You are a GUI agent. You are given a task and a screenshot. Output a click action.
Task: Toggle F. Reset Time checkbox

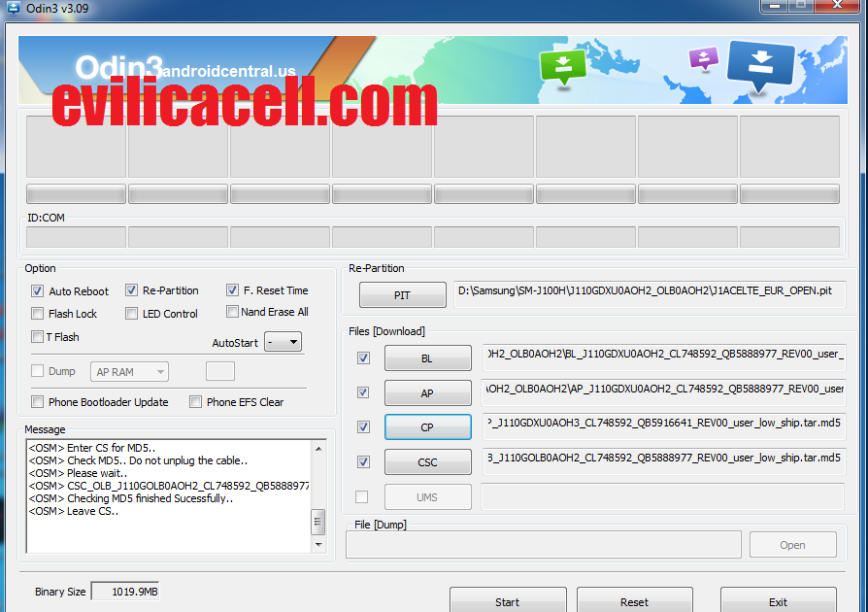232,289
